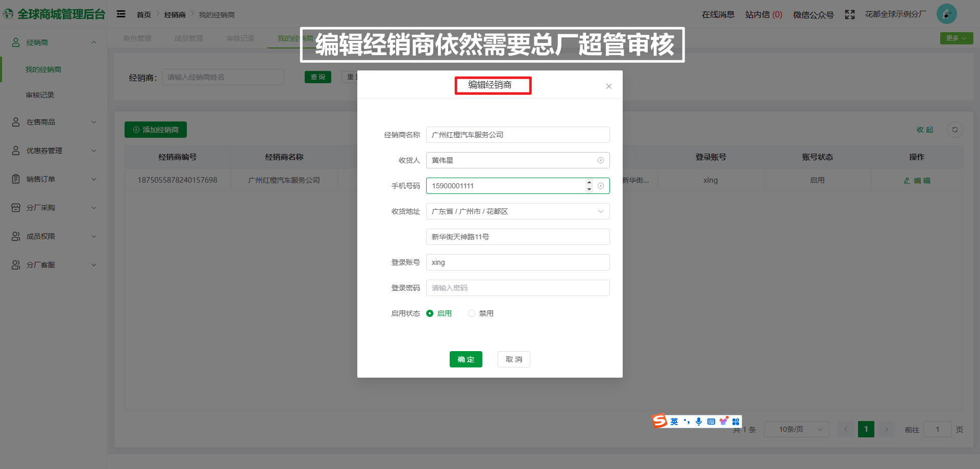The width and height of the screenshot is (980, 469).
Task: Open the hamburger menu beside the logo
Action: click(121, 14)
